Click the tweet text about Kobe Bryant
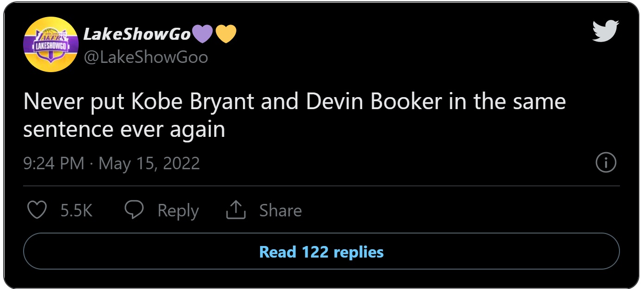The width and height of the screenshot is (644, 289). tap(295, 116)
